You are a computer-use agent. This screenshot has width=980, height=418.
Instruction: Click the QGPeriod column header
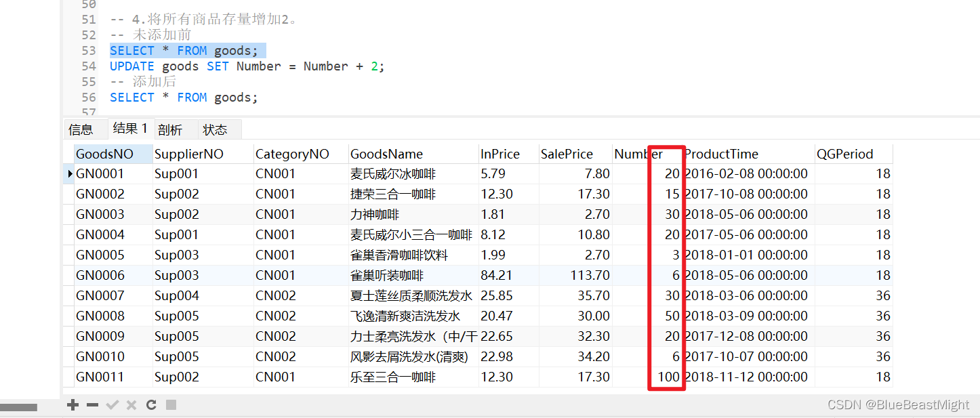[854, 154]
